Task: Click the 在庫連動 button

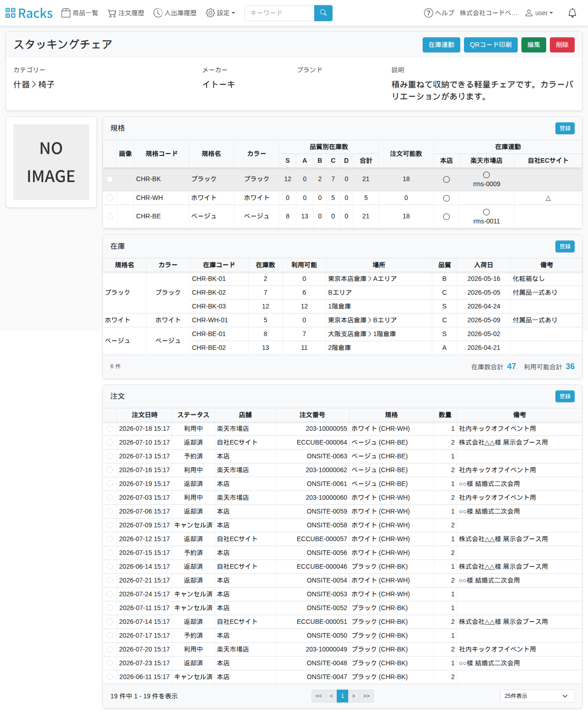Action: (441, 45)
